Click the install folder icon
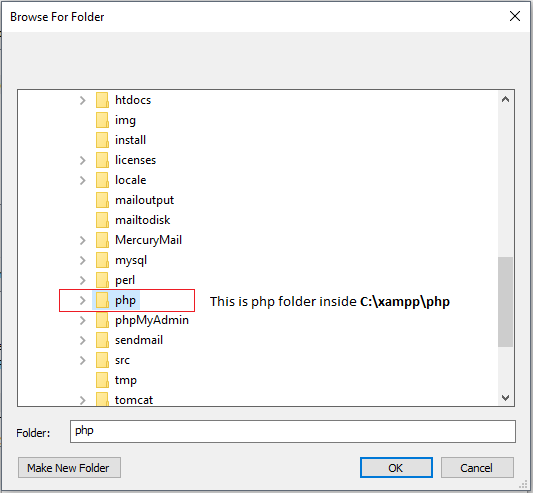The image size is (533, 493). (102, 140)
